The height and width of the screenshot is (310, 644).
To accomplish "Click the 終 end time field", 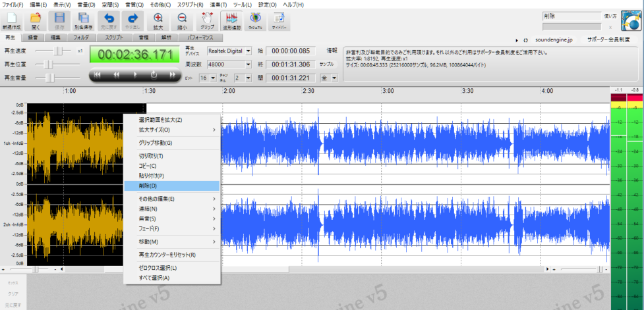I will click(291, 65).
